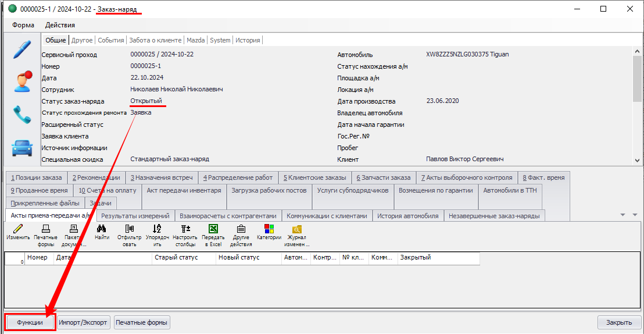Click the blue car icon in the sidebar
Image resolution: width=644 pixels, height=334 pixels.
coord(22,147)
